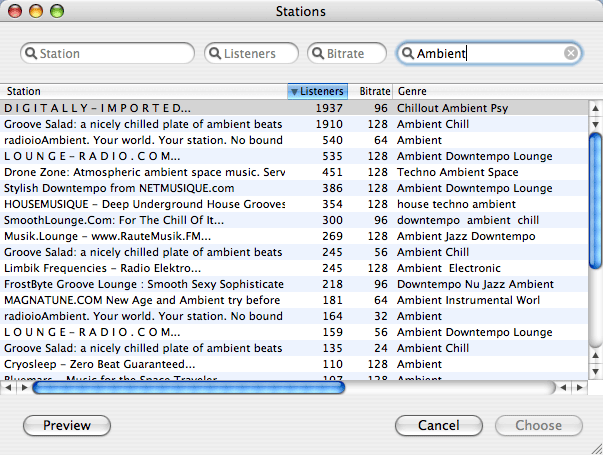Click the left-side horizontal scroll left arrow

pyautogui.click(x=8, y=387)
